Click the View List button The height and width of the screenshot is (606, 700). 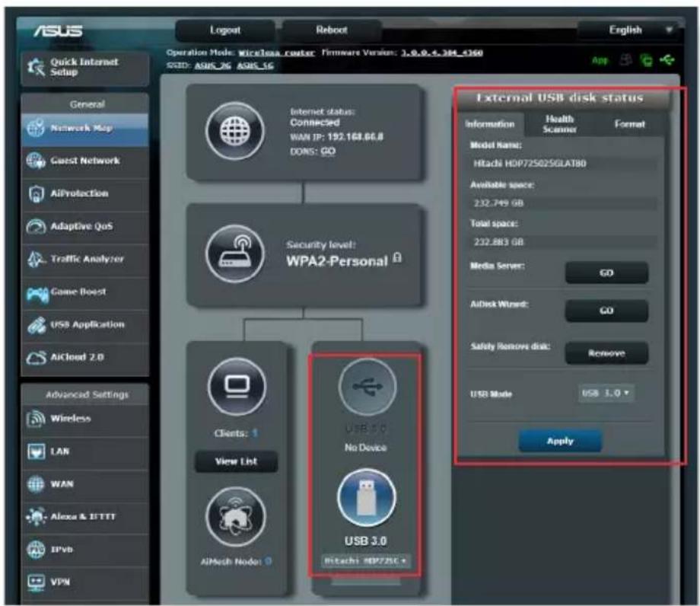pos(236,462)
